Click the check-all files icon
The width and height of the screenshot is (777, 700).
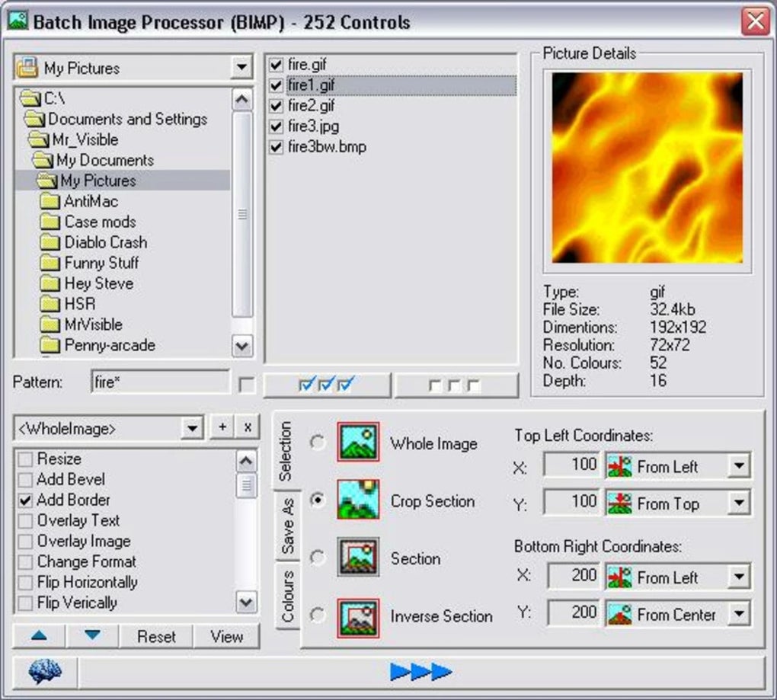tap(326, 385)
